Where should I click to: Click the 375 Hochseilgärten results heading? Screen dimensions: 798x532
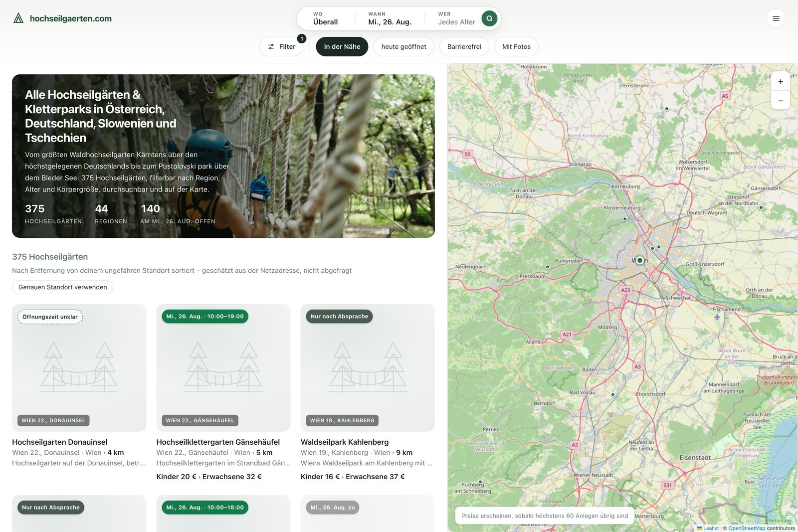pyautogui.click(x=50, y=257)
